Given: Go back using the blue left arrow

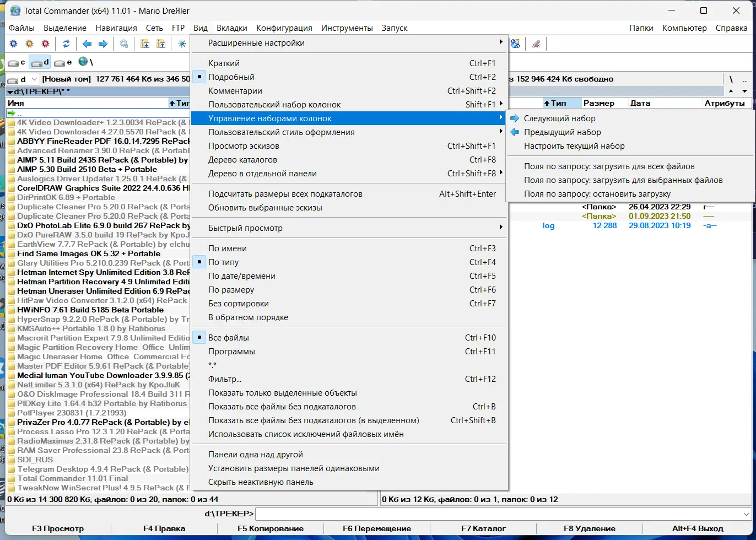Looking at the screenshot, I should (x=87, y=44).
